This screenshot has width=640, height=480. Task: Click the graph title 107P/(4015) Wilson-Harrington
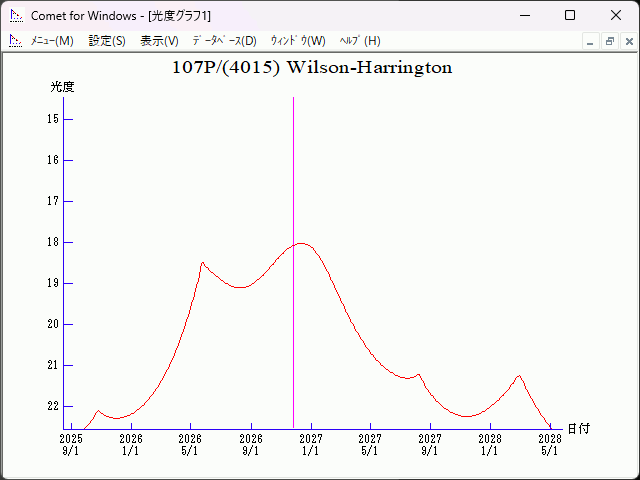click(312, 68)
